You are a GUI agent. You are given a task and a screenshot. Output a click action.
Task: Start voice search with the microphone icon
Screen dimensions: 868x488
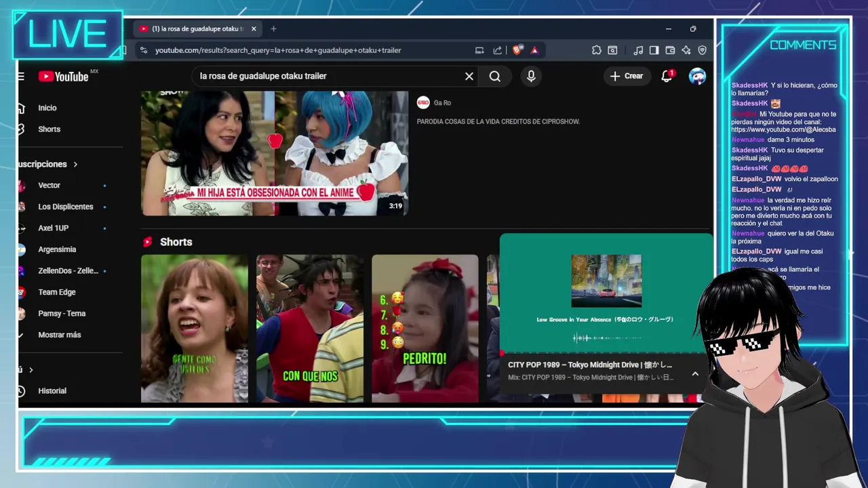click(531, 77)
